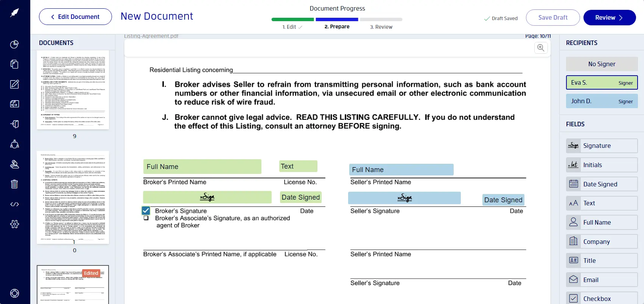Click the Company field label
Viewport: 644px width, 304px height.
[596, 242]
